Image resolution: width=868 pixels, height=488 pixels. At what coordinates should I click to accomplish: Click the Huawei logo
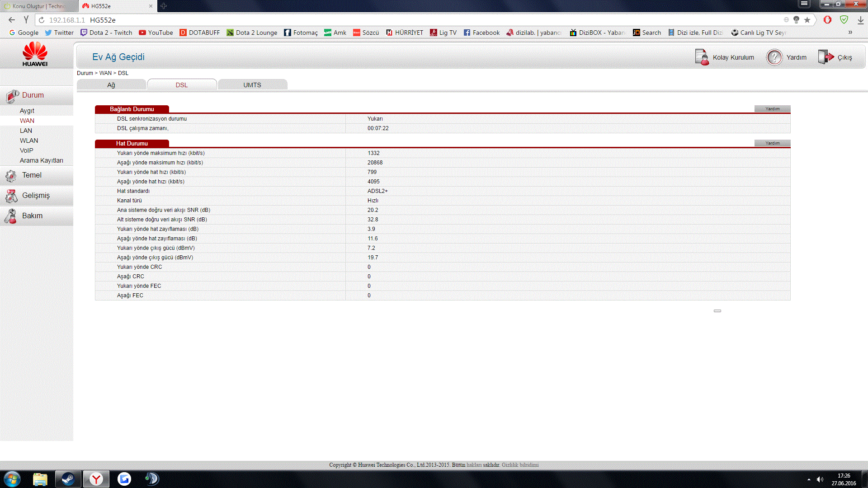(x=35, y=54)
